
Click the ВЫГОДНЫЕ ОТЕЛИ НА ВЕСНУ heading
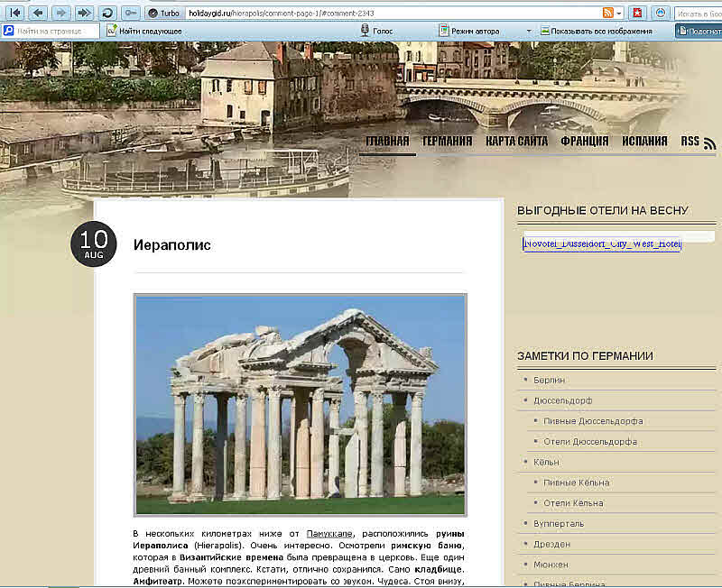coord(603,211)
